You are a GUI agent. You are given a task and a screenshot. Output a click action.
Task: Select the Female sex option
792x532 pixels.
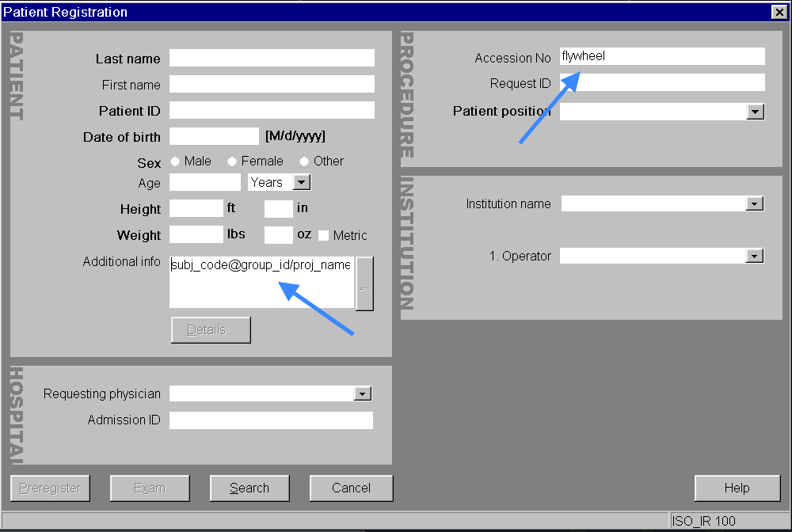click(x=231, y=161)
